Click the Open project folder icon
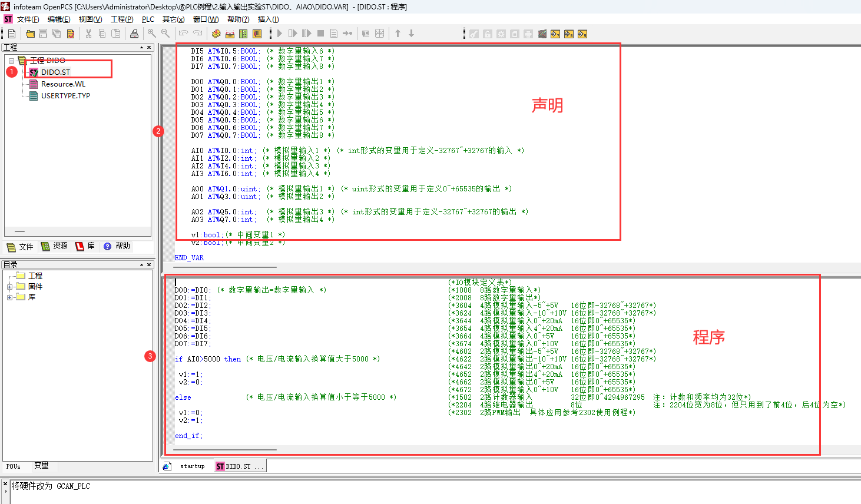Screen dimensions: 861x504 (30, 34)
